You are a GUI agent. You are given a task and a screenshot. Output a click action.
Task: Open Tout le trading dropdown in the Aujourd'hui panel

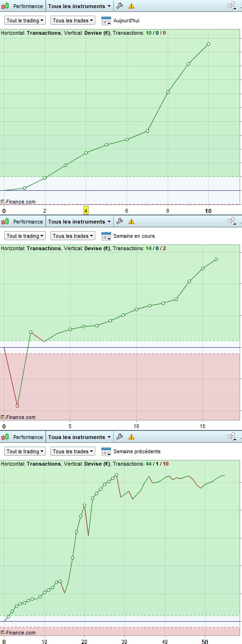[x=25, y=20]
